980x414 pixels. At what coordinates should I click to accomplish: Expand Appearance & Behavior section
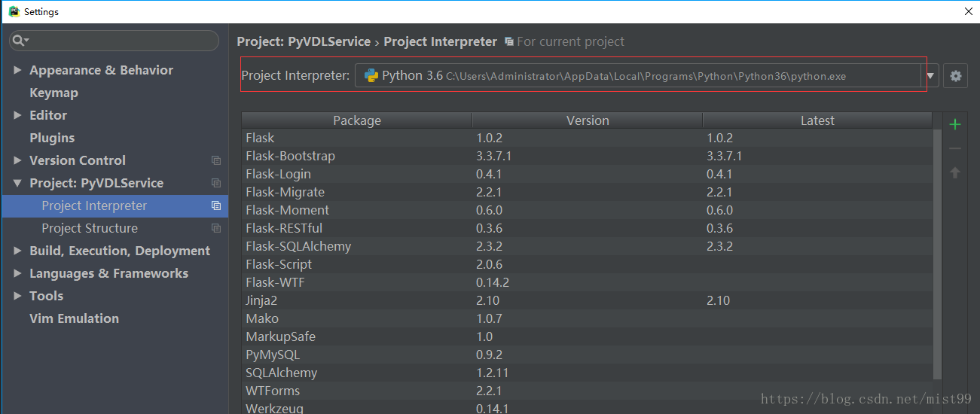click(x=17, y=70)
